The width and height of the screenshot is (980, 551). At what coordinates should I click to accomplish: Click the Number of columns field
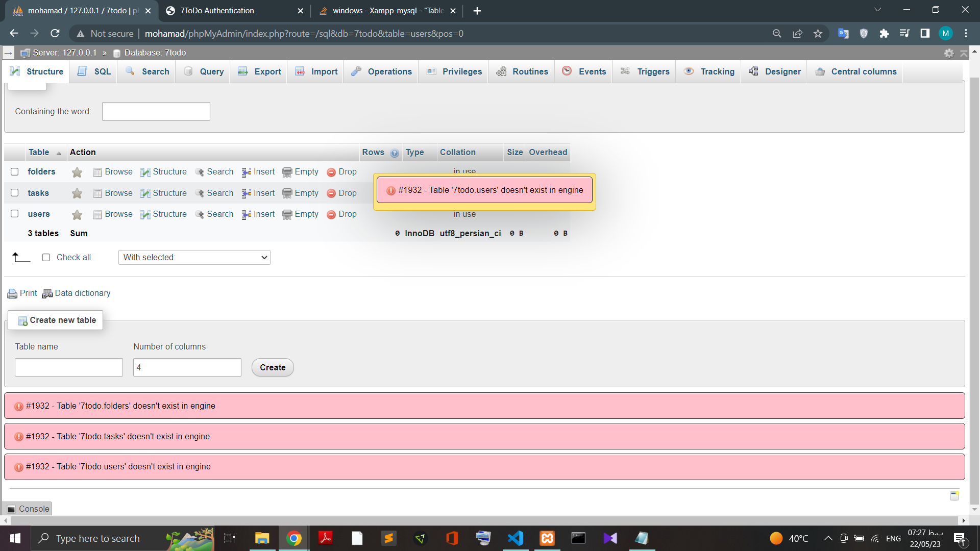187,367
